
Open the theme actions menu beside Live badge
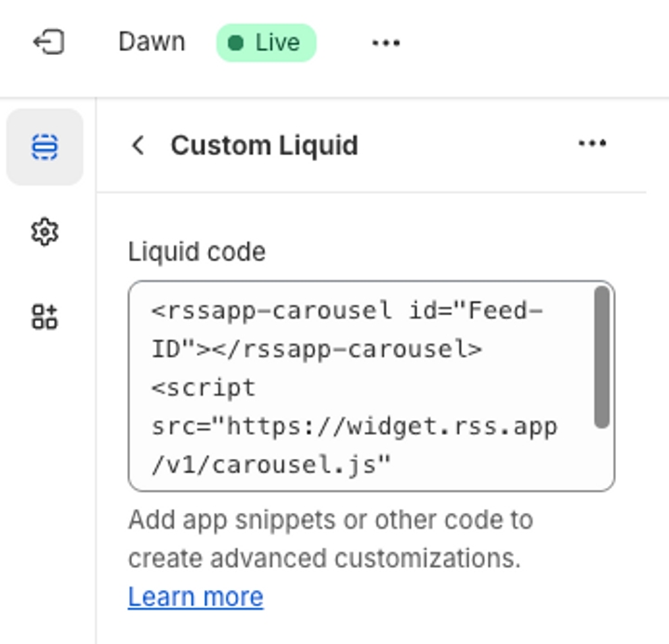click(386, 43)
